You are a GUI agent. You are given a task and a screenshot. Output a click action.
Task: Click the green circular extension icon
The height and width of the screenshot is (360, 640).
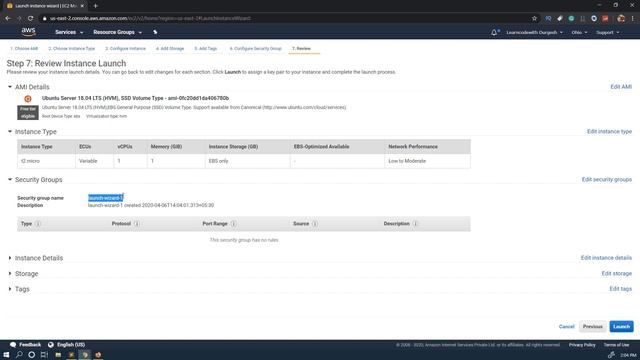click(x=571, y=18)
